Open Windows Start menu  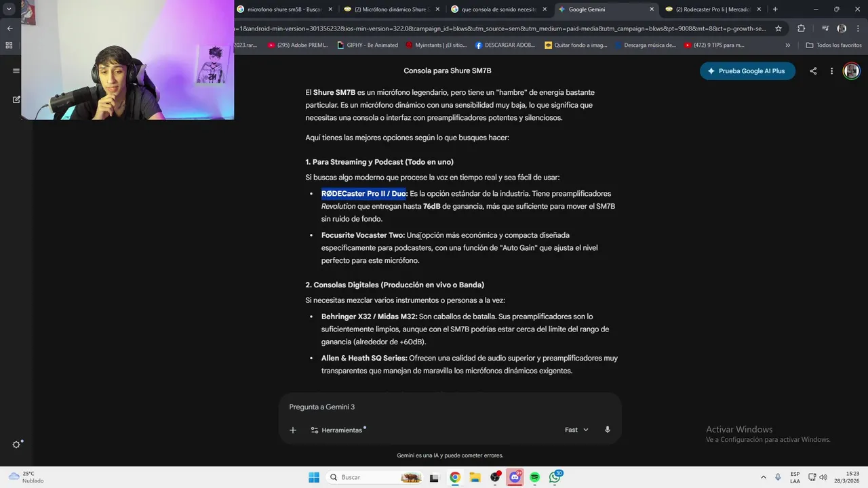pos(314,477)
